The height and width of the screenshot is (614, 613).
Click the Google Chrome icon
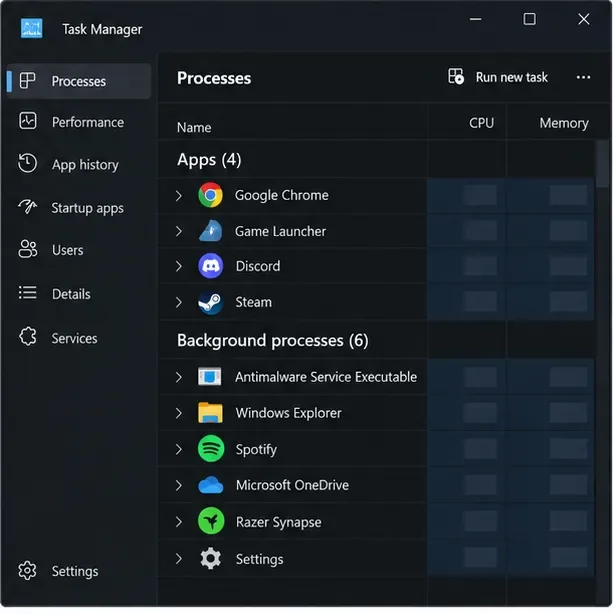210,195
